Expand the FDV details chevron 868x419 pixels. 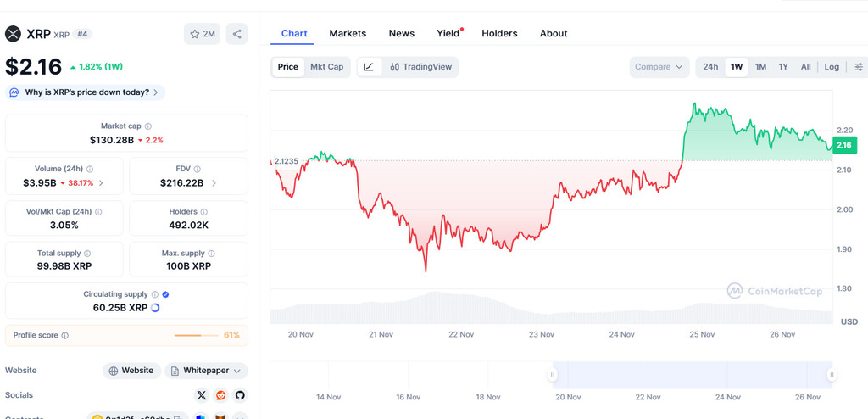(214, 183)
